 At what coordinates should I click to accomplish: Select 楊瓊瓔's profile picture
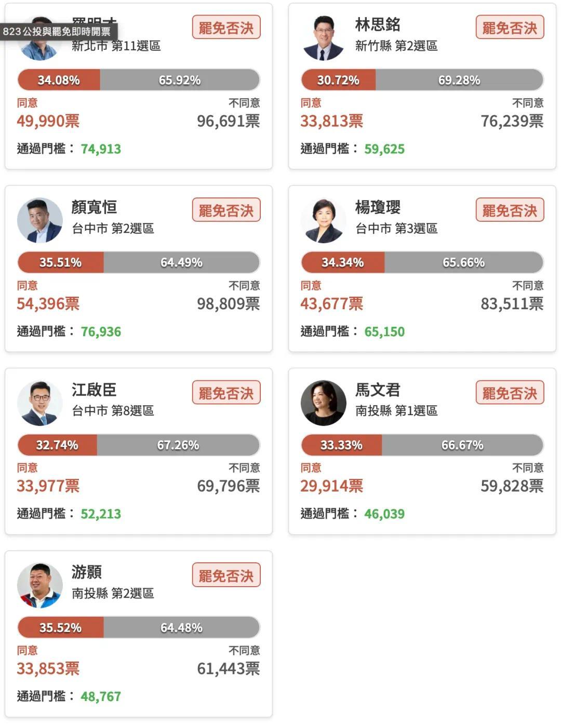323,220
